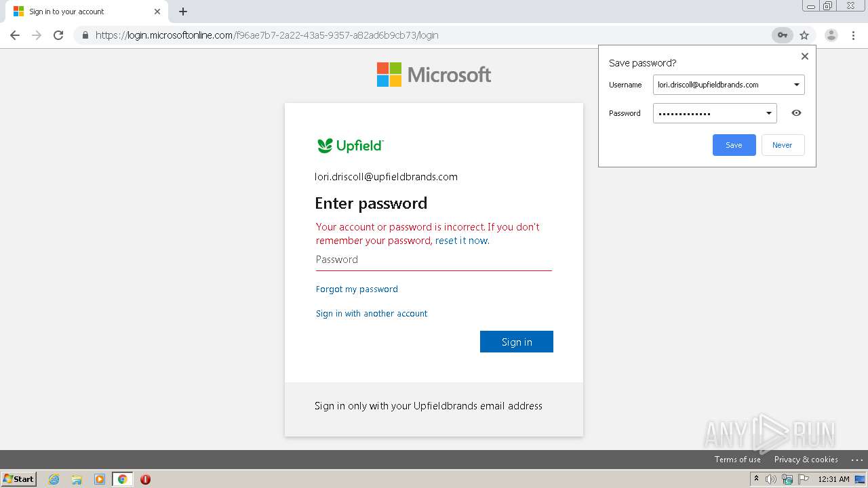The image size is (868, 488).
Task: Show password using the eye icon
Action: pyautogui.click(x=796, y=113)
